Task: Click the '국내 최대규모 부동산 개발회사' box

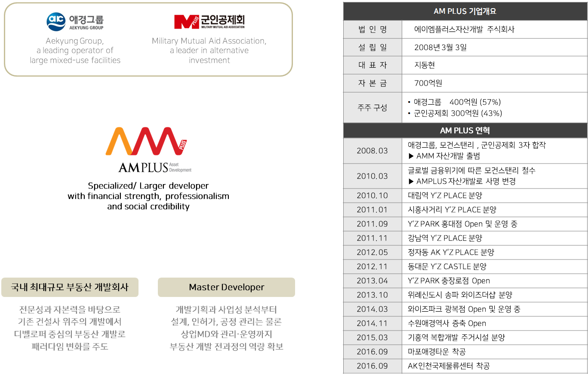Action: [70, 287]
